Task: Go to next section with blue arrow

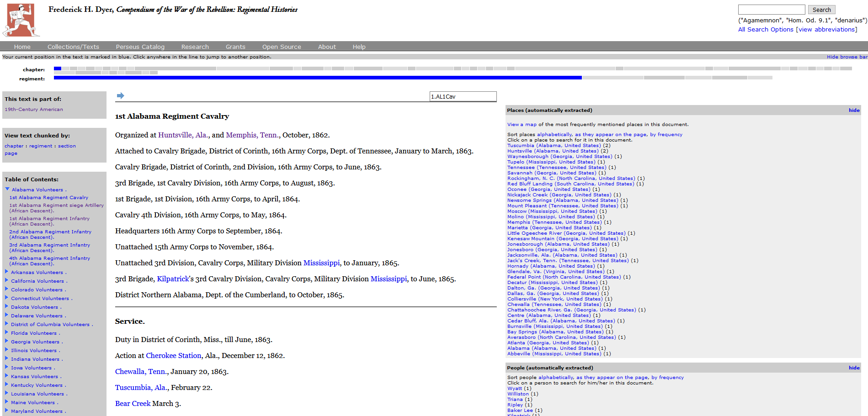Action: point(121,95)
